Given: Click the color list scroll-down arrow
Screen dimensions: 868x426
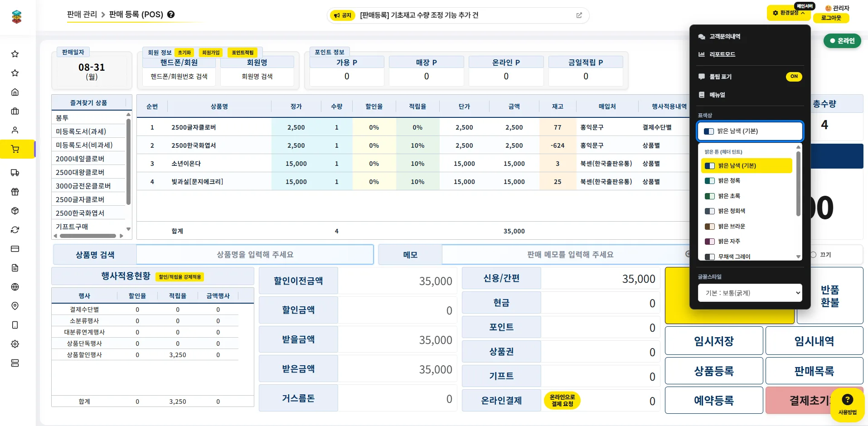Looking at the screenshot, I should pyautogui.click(x=798, y=257).
